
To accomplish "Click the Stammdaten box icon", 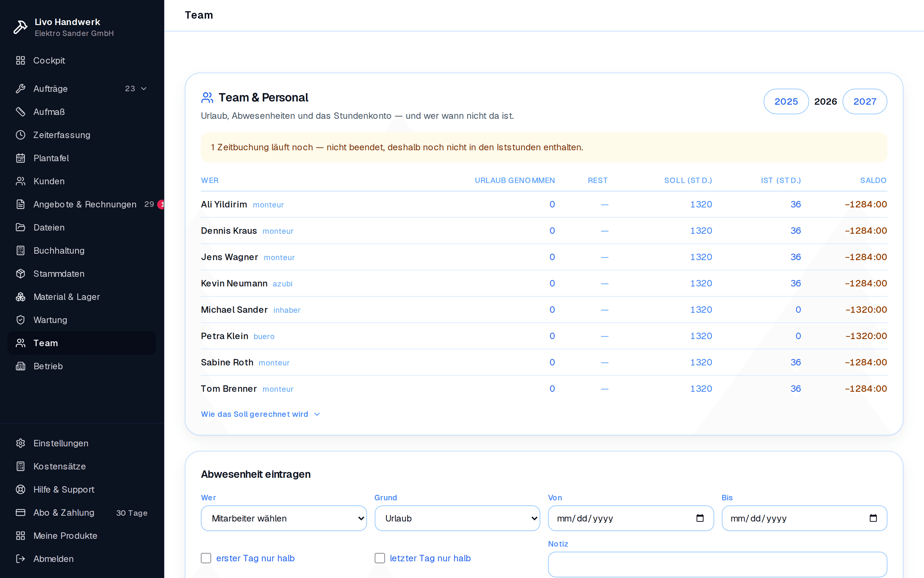I will [21, 274].
